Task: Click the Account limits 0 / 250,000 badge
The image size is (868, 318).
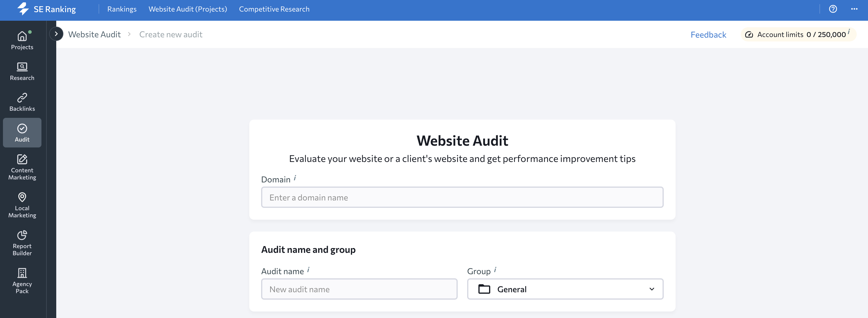Action: click(798, 34)
